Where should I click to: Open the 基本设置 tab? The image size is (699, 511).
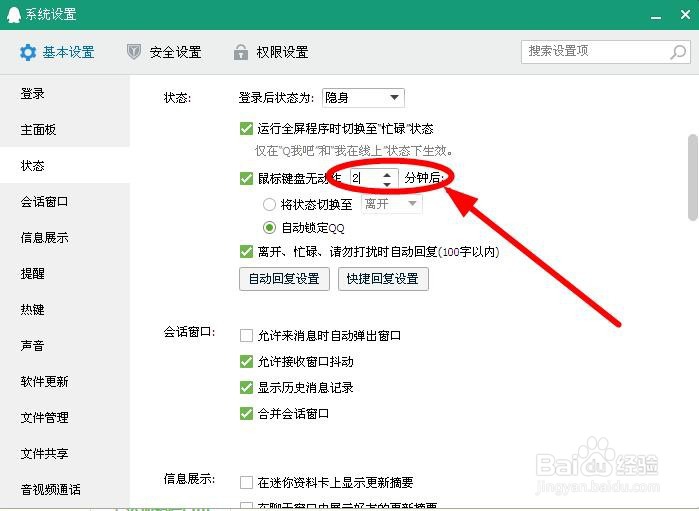(x=57, y=53)
